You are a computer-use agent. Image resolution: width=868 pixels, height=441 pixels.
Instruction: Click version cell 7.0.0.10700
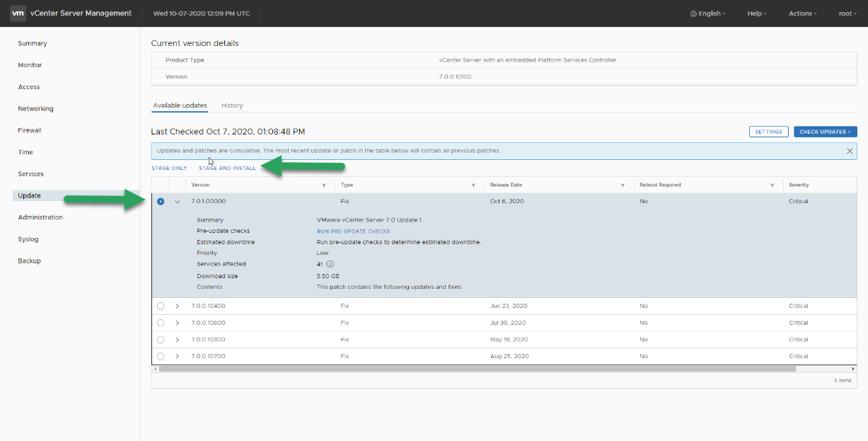208,356
